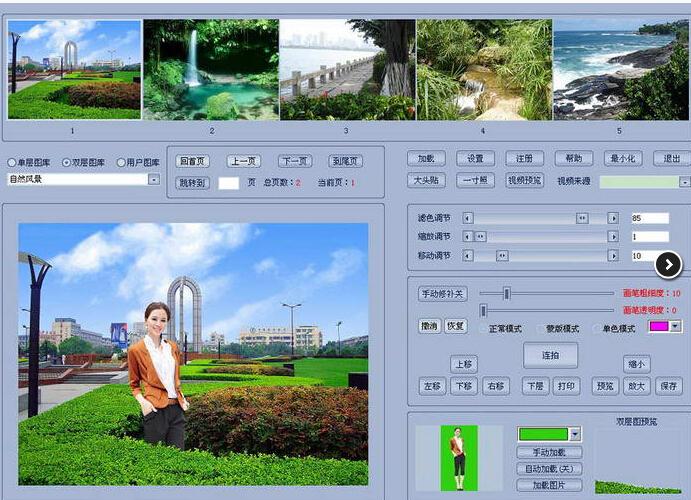Expand the 自然风景 category dropdown
The height and width of the screenshot is (500, 691).
click(154, 180)
